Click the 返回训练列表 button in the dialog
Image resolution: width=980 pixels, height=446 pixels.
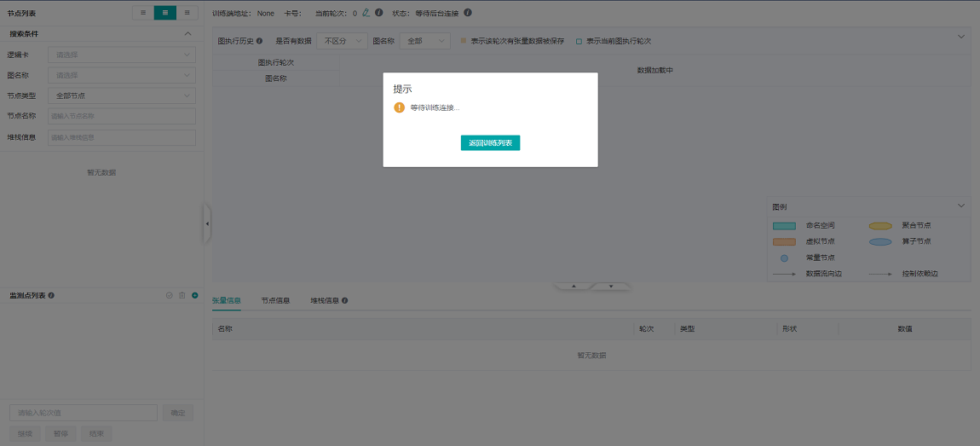(490, 142)
